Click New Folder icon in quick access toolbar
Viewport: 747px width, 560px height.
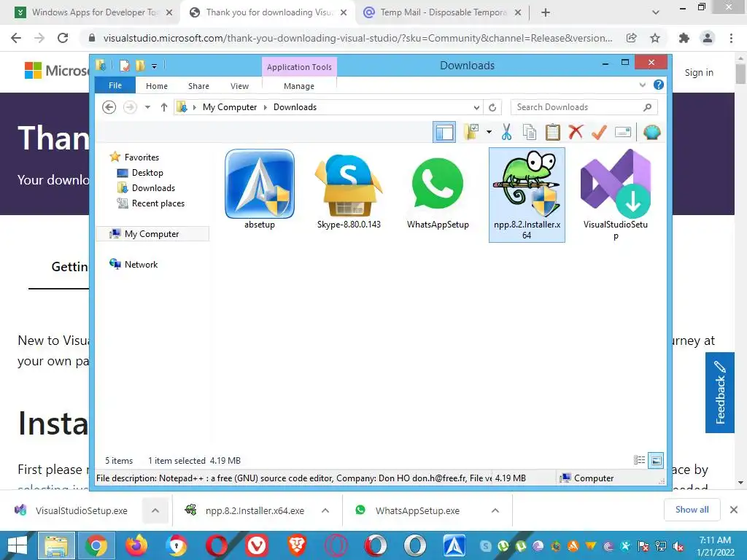[140, 65]
